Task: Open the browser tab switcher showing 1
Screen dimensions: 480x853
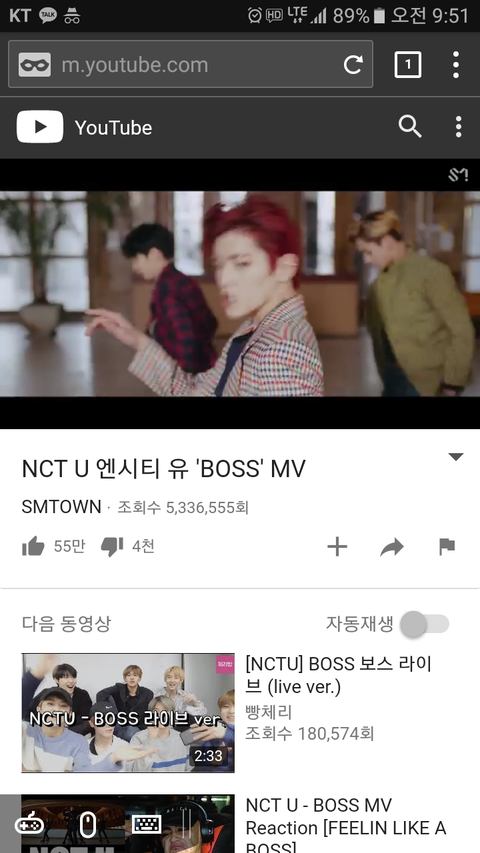Action: pos(408,65)
